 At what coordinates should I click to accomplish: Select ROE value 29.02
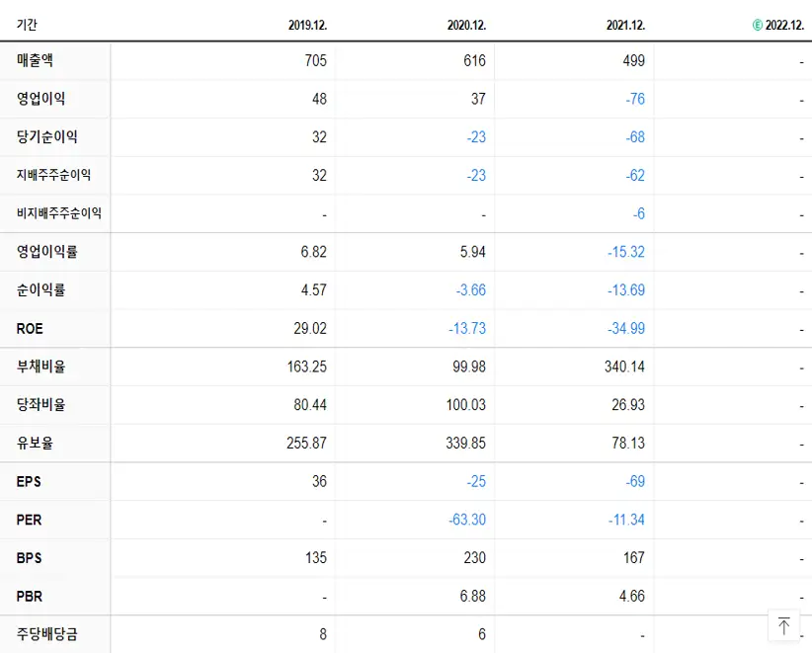pos(310,328)
